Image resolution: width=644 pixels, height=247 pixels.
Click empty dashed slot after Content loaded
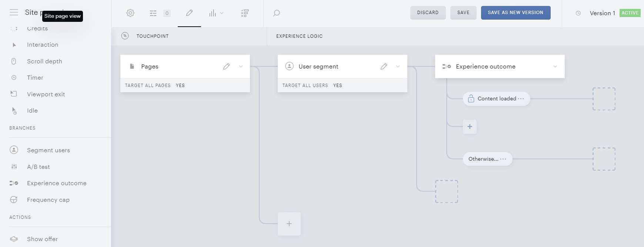[x=604, y=99]
